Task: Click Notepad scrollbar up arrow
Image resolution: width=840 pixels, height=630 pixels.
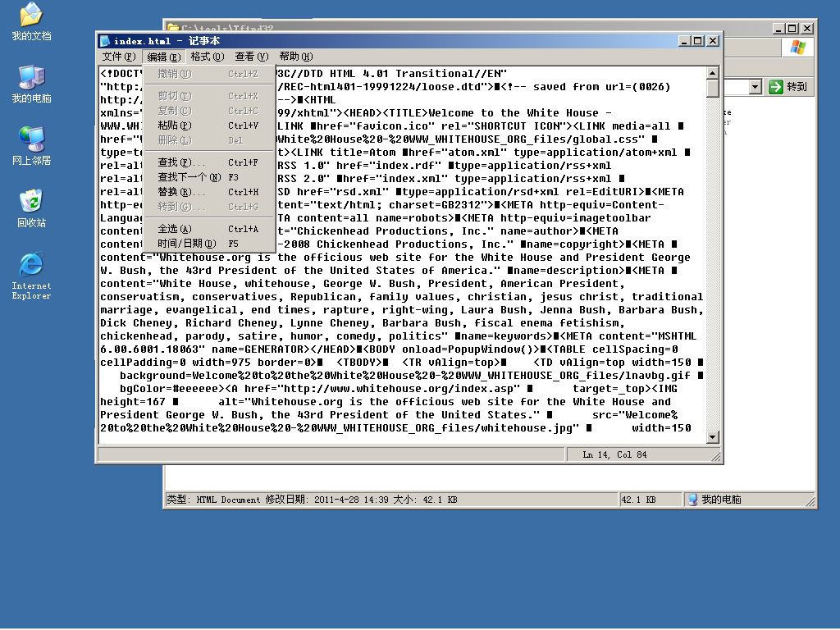Action: (713, 73)
